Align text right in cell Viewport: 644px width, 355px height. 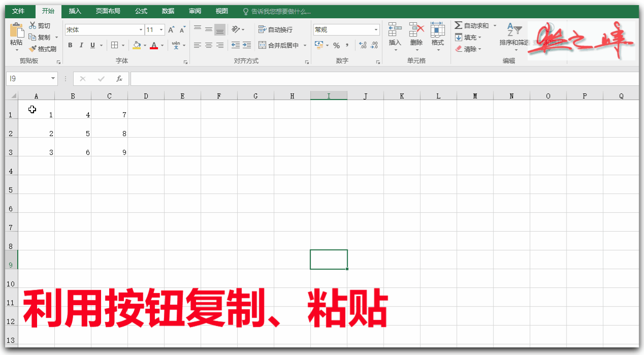(x=220, y=45)
